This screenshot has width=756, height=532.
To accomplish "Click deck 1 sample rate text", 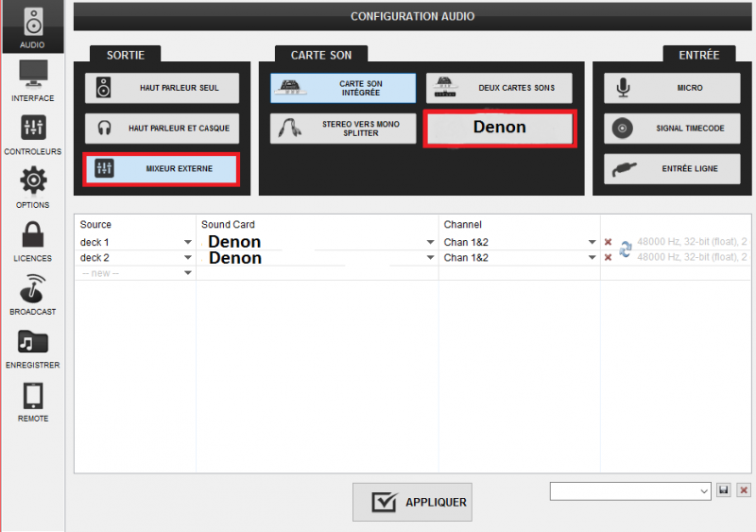I will (x=693, y=242).
